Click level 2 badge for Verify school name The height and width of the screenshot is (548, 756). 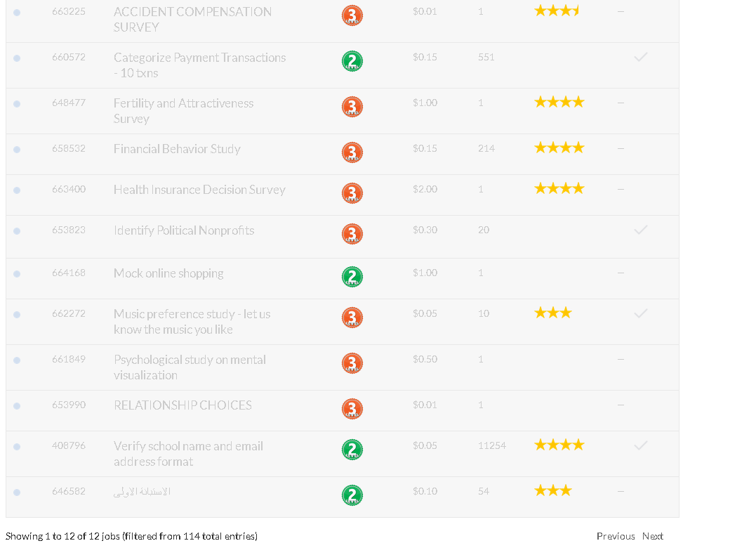pyautogui.click(x=352, y=450)
